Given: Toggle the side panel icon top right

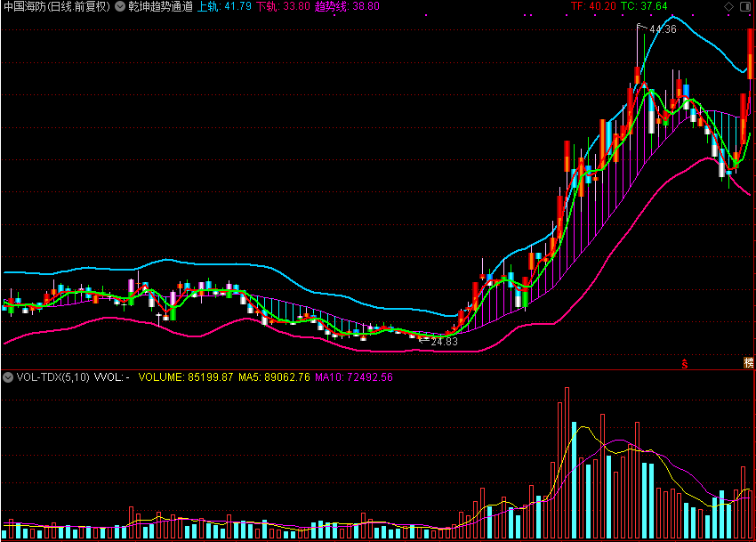Looking at the screenshot, I should click(745, 6).
